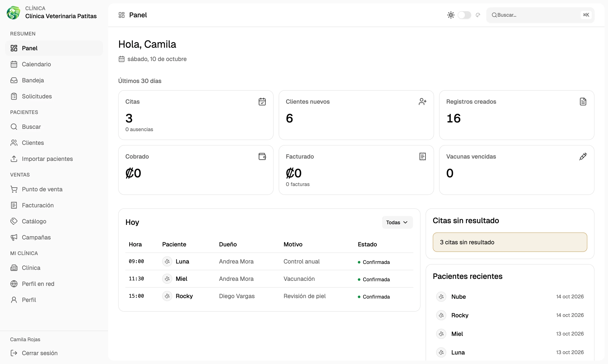Click the Clientes nuevos add-user icon
608x364 pixels.
(x=423, y=102)
